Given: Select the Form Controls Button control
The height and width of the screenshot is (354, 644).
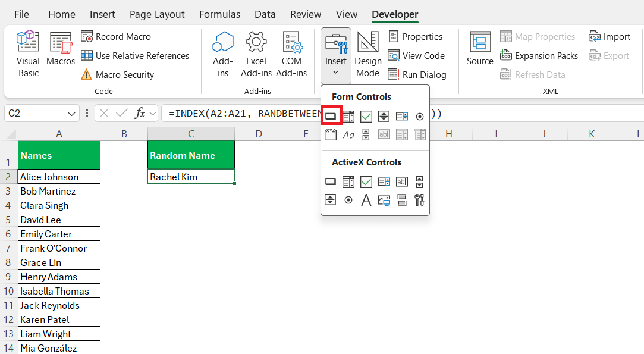Looking at the screenshot, I should tap(331, 117).
